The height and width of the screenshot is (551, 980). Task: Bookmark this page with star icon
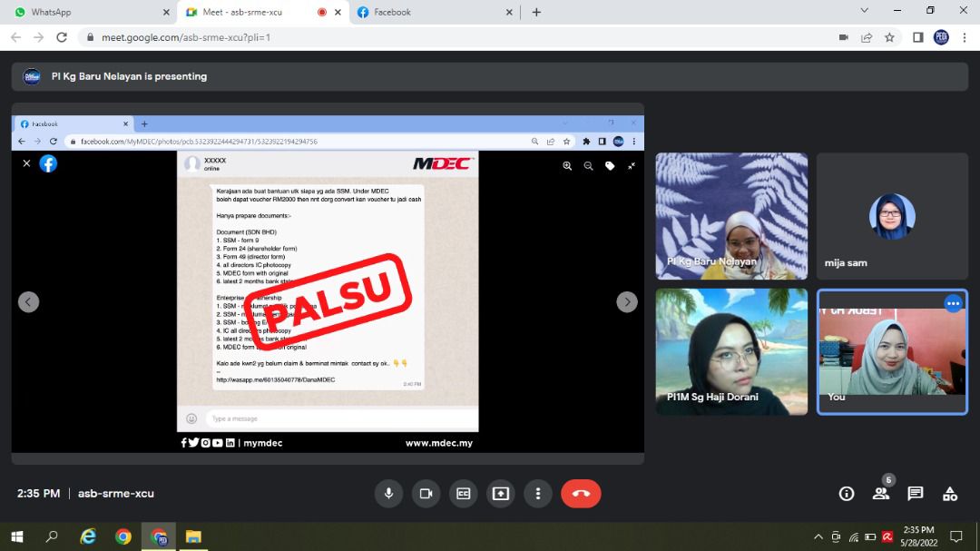coord(890,37)
